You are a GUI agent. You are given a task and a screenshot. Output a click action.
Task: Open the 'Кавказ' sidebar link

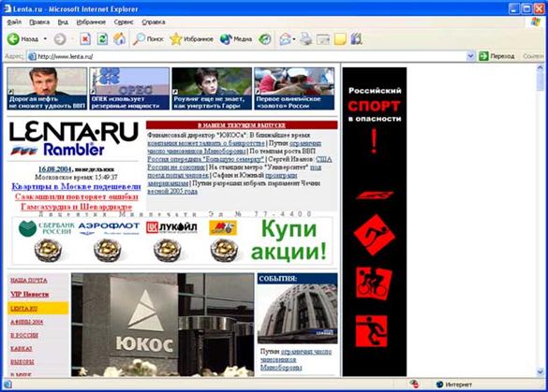[x=22, y=349]
